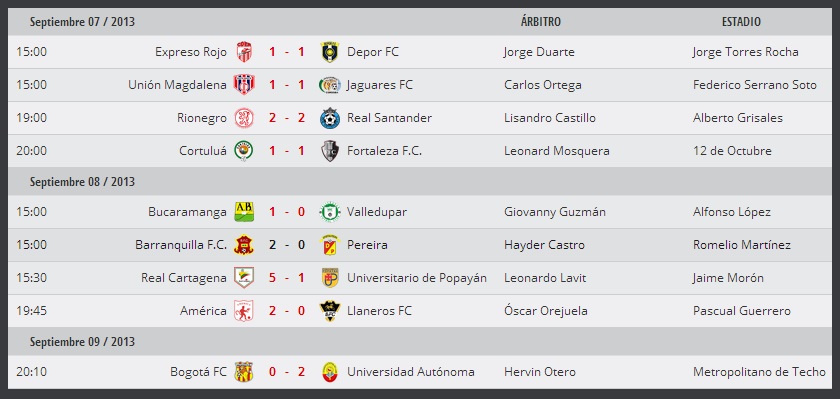Click the América red crest
The image size is (840, 399).
pyautogui.click(x=244, y=311)
